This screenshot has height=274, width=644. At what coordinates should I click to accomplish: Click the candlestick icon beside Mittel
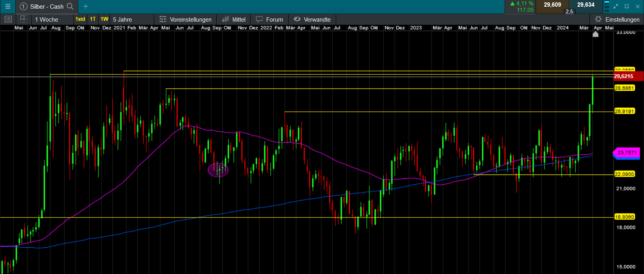point(226,19)
